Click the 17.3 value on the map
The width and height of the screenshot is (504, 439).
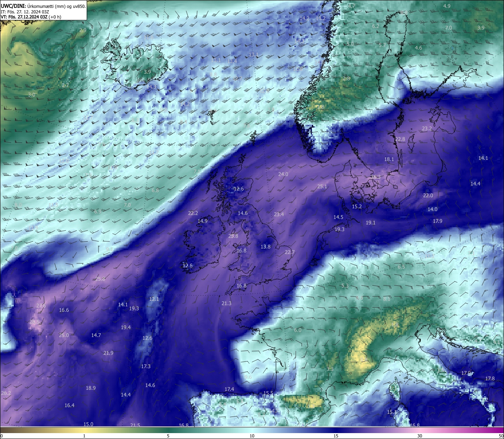click(x=146, y=367)
